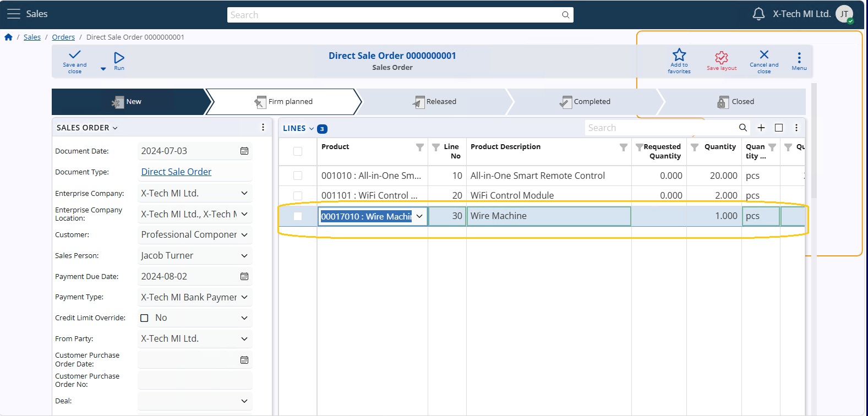Click the 001010 product cell
868x416 pixels.
coord(372,176)
